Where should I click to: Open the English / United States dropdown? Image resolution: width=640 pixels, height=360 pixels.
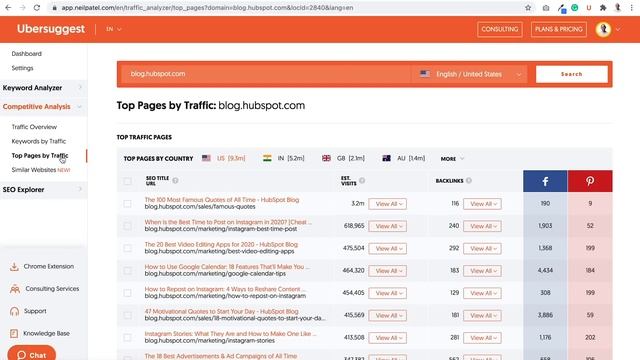tap(470, 74)
